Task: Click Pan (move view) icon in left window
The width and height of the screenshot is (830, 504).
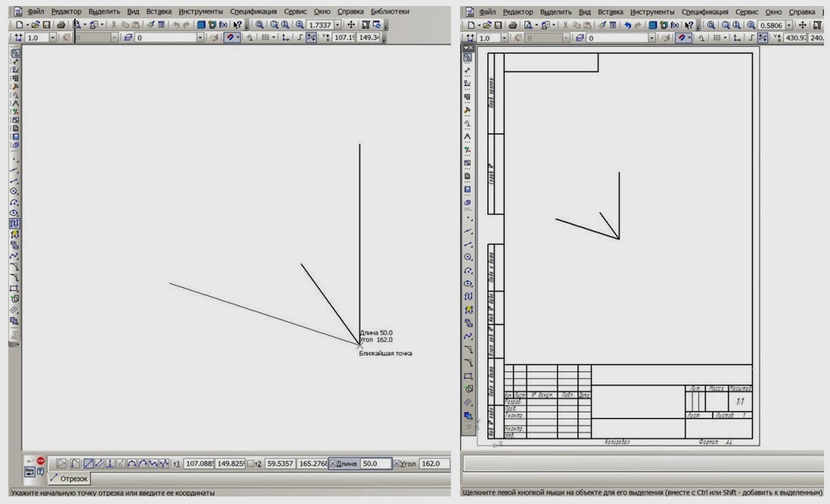Action: (350, 24)
